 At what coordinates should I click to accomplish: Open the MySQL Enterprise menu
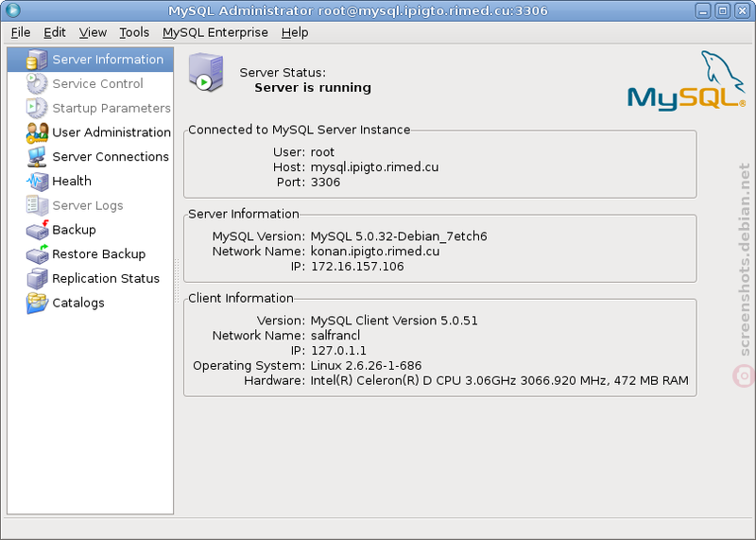point(215,32)
